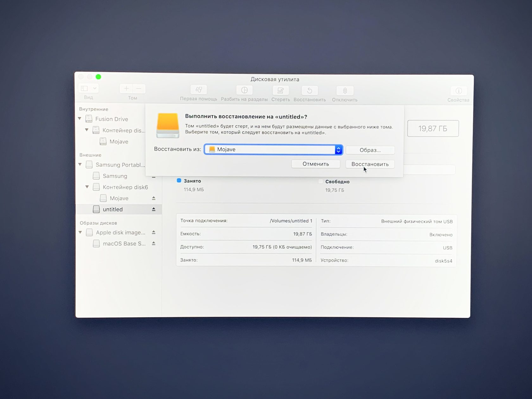Click the /Volumes/untitled 1 mount point value
532x399 pixels.
pyautogui.click(x=291, y=221)
